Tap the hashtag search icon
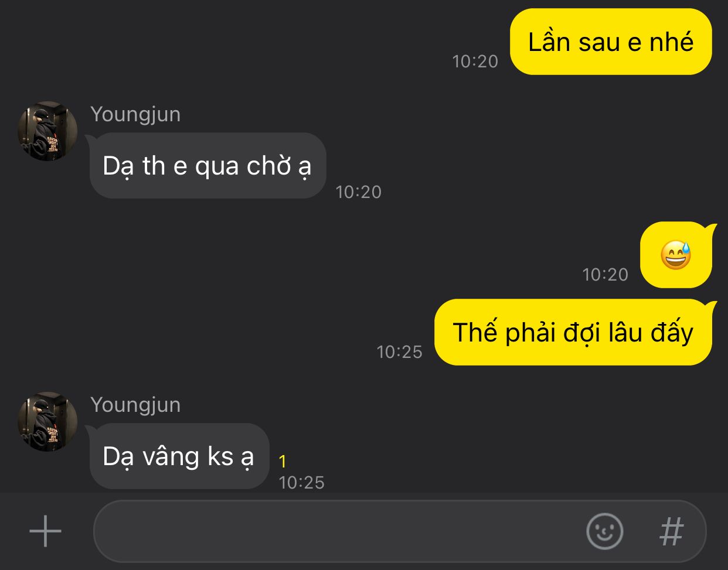The height and width of the screenshot is (570, 728). [x=672, y=531]
